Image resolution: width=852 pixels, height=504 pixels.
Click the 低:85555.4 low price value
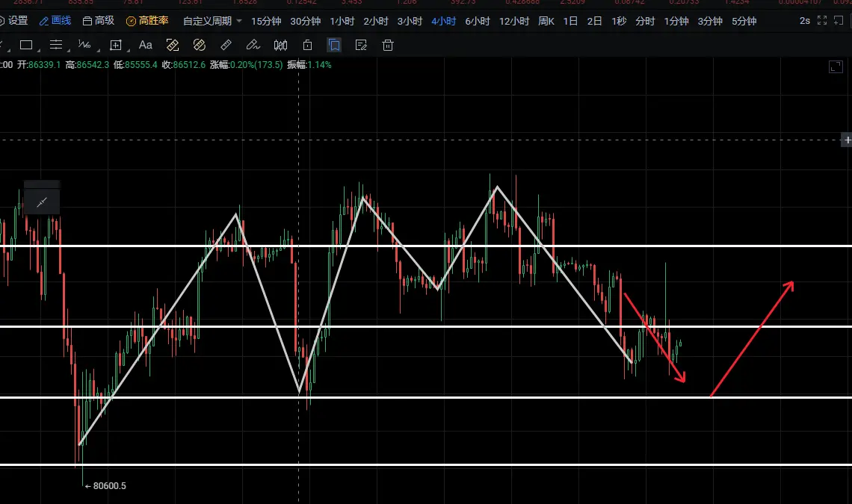tap(135, 65)
